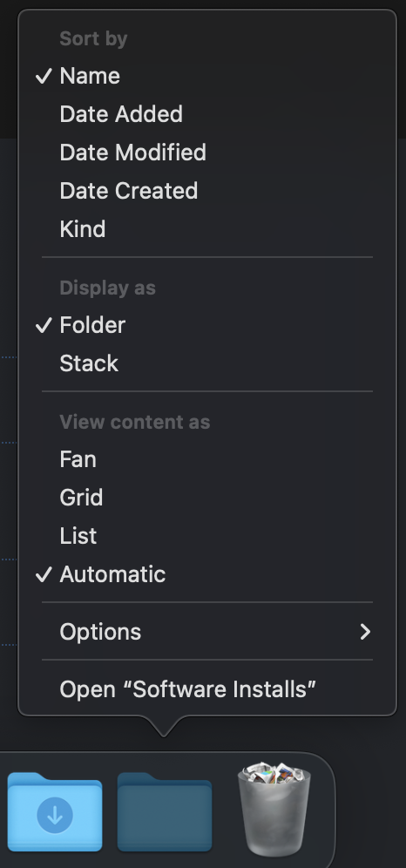Sort by Date Added
This screenshot has width=406, height=868.
click(x=207, y=114)
